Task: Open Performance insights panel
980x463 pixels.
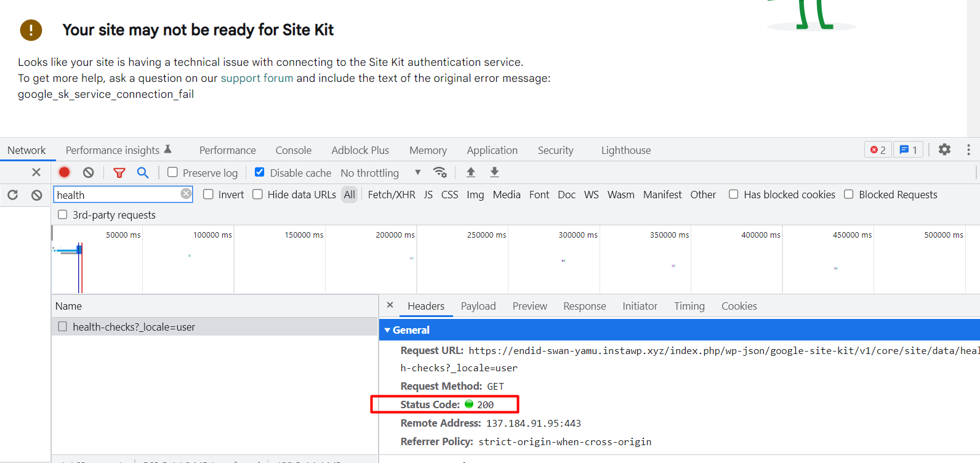Action: coord(113,150)
